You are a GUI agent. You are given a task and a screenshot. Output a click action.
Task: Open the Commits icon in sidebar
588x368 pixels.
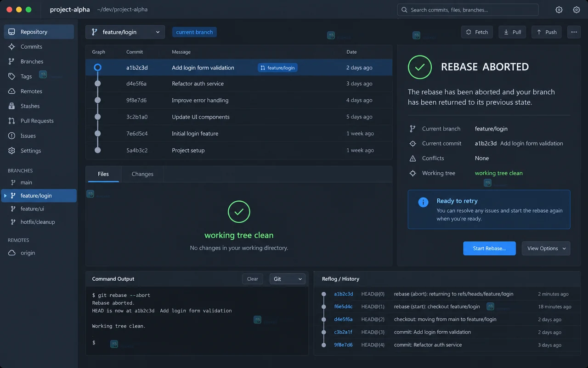coord(12,47)
